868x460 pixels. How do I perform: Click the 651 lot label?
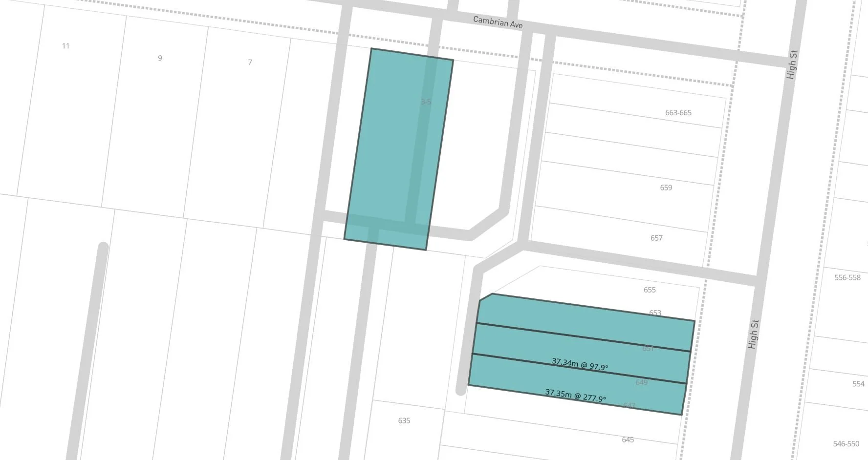click(x=648, y=349)
